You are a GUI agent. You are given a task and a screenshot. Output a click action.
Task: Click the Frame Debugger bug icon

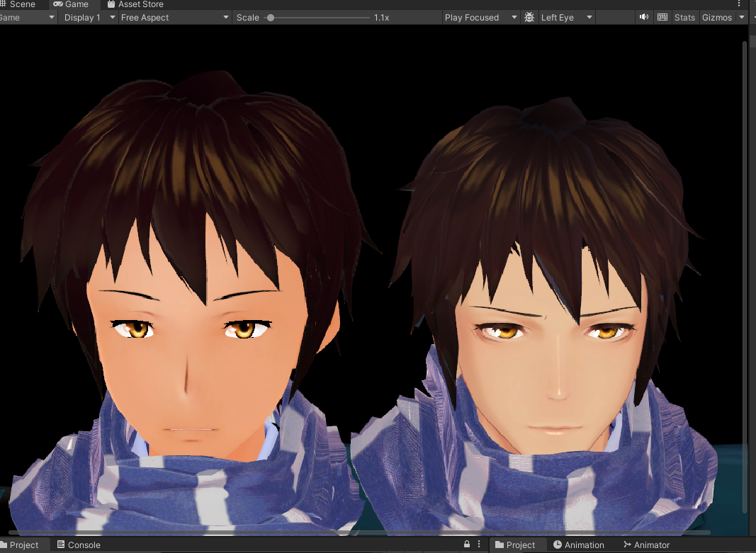pyautogui.click(x=529, y=17)
